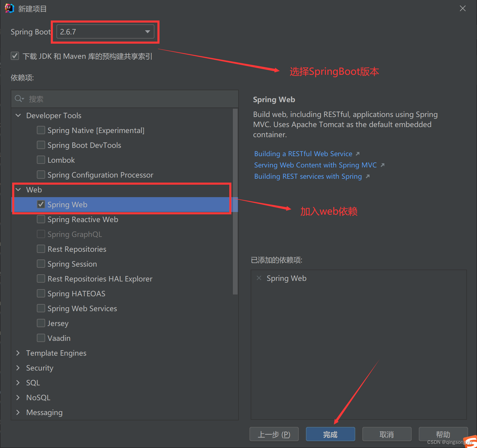Image resolution: width=477 pixels, height=448 pixels.
Task: Select the Spring Web entry in added list
Action: point(287,278)
